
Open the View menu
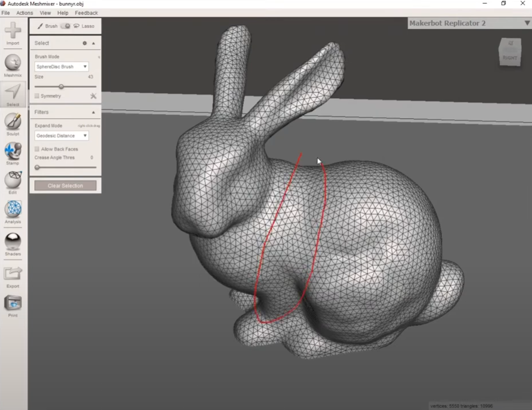(x=45, y=13)
